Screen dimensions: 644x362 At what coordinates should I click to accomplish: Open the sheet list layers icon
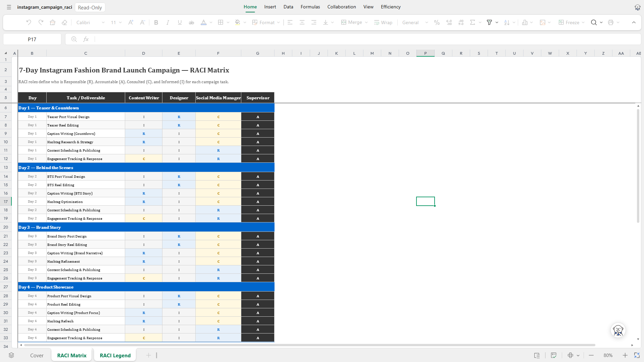click(x=11, y=355)
